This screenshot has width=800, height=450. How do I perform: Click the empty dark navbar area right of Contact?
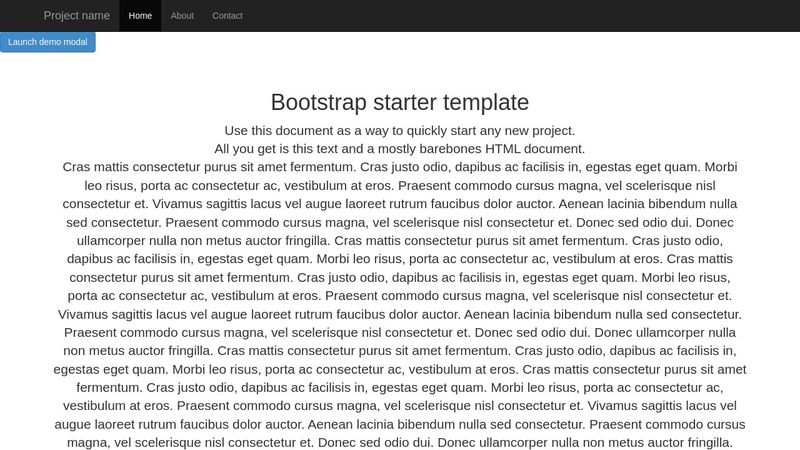pos(520,16)
